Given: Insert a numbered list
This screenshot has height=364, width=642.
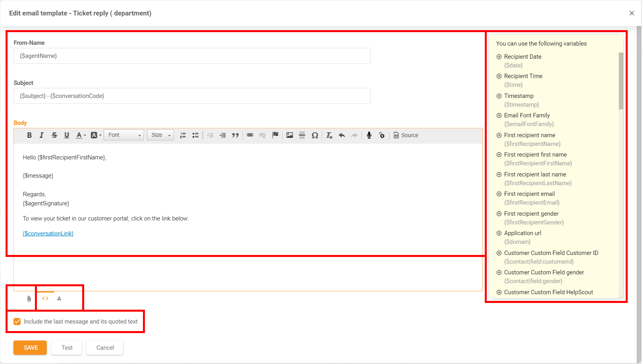Looking at the screenshot, I should tap(183, 135).
